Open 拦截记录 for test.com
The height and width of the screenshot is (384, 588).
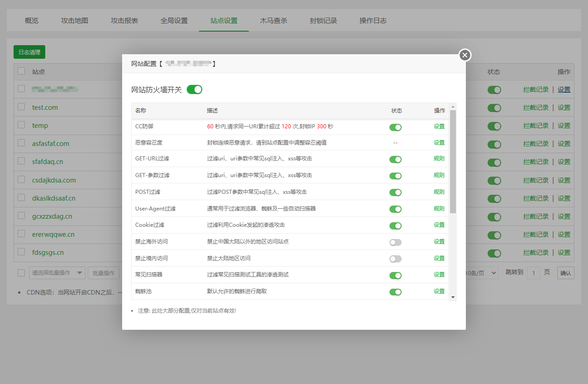click(x=536, y=108)
